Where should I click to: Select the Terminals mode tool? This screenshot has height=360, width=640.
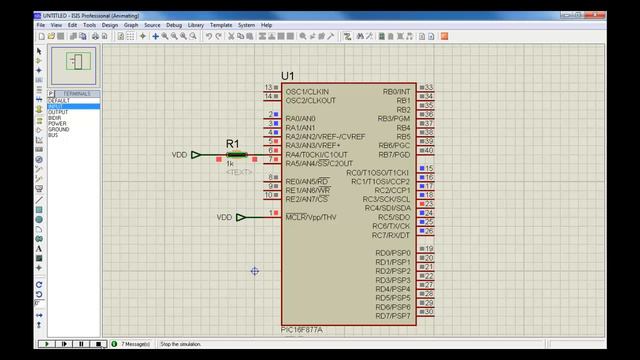pyautogui.click(x=39, y=121)
